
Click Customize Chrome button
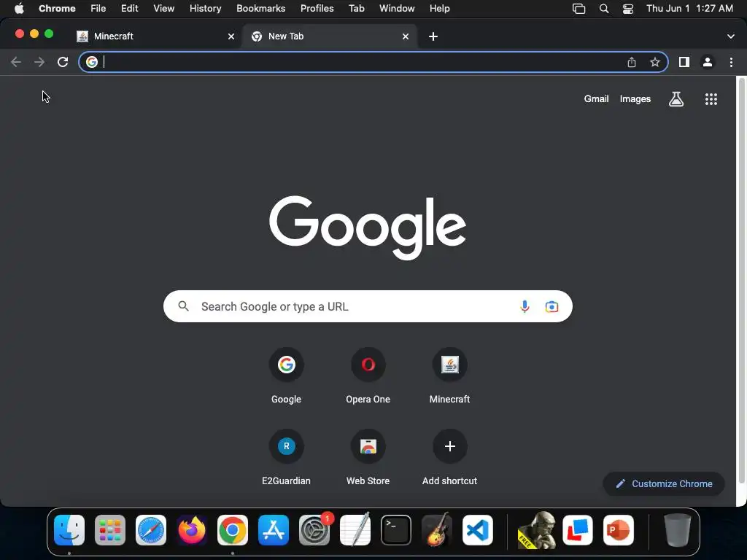click(x=664, y=484)
